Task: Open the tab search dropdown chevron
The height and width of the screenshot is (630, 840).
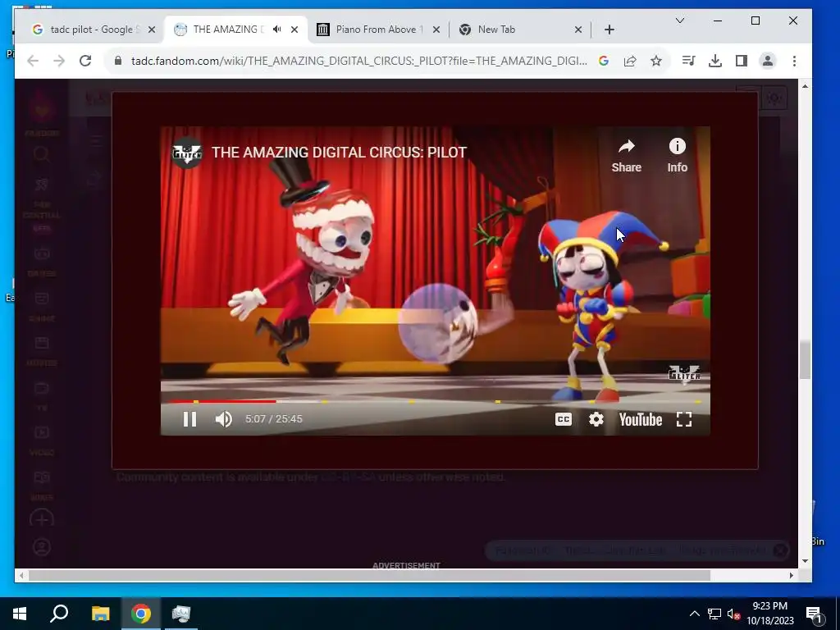Action: (x=680, y=21)
